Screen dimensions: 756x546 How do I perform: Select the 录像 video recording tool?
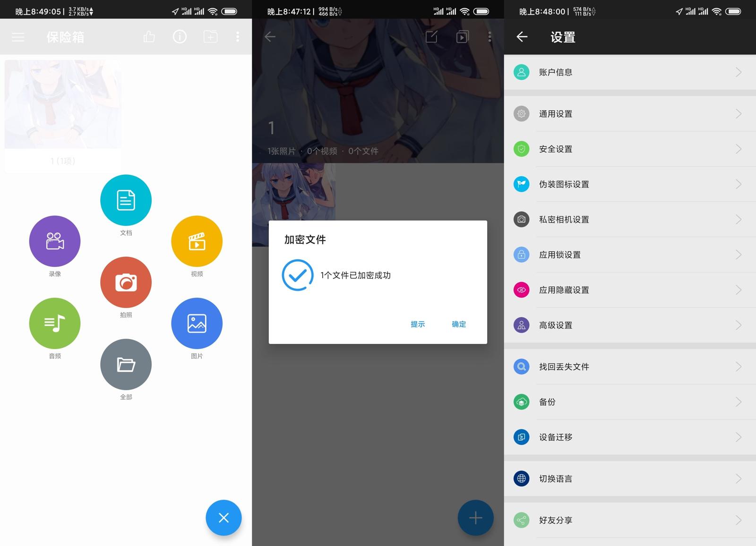click(54, 241)
